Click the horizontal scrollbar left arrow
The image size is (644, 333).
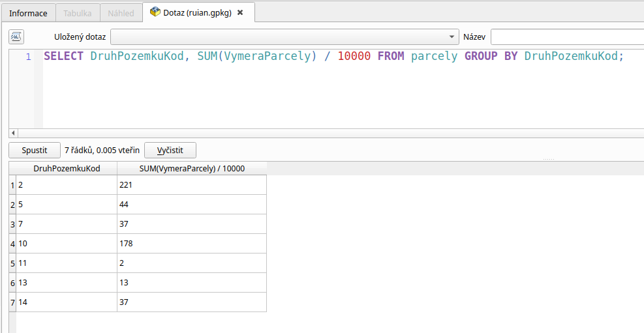(13, 133)
